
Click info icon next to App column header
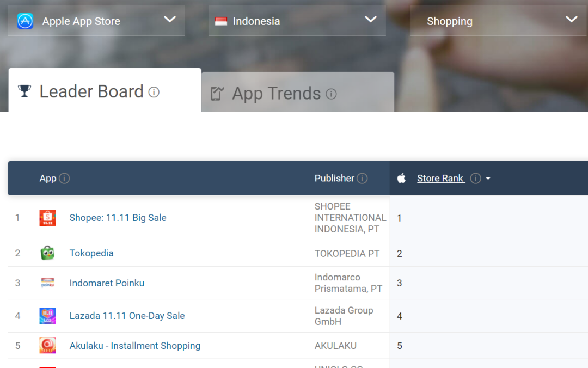tap(64, 179)
